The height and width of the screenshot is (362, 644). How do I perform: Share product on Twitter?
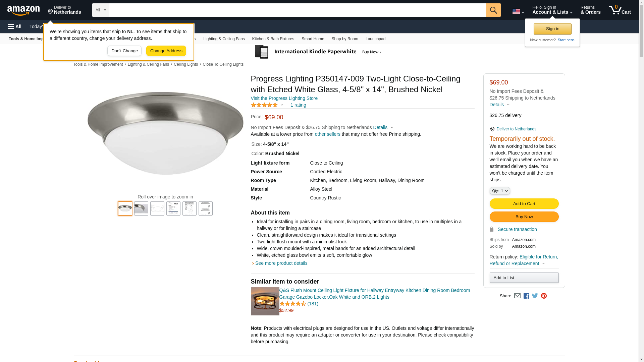coord(535,296)
